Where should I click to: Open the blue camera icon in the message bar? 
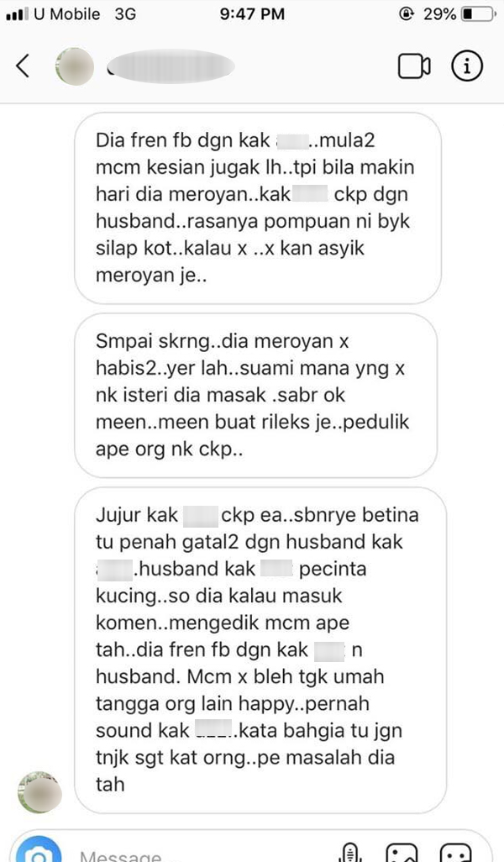pos(39,850)
